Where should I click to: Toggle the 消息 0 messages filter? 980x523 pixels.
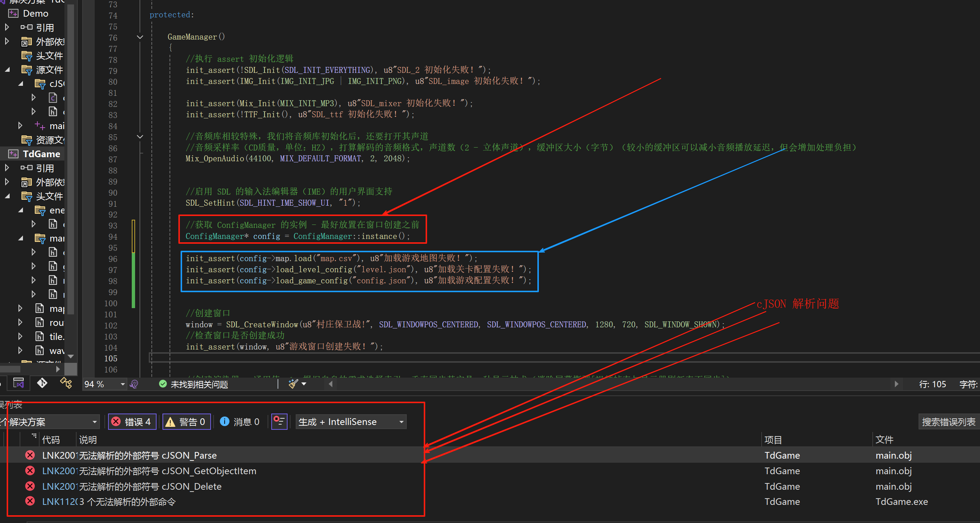point(240,422)
